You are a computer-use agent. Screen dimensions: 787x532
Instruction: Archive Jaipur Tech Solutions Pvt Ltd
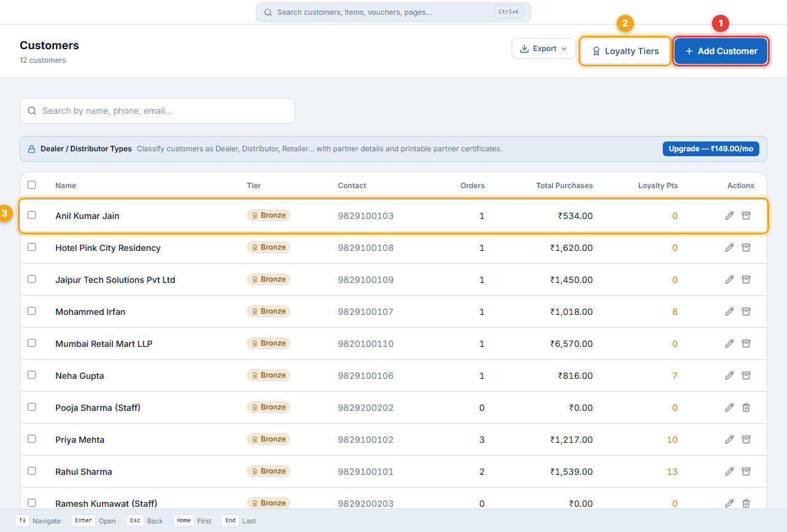[x=746, y=279]
